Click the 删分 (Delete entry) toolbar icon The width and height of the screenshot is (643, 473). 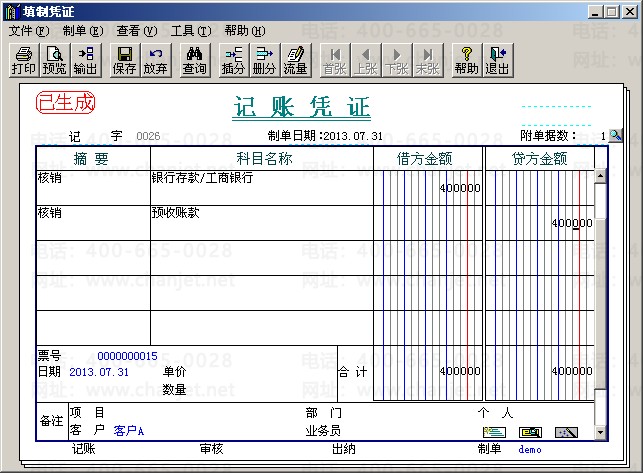point(264,60)
